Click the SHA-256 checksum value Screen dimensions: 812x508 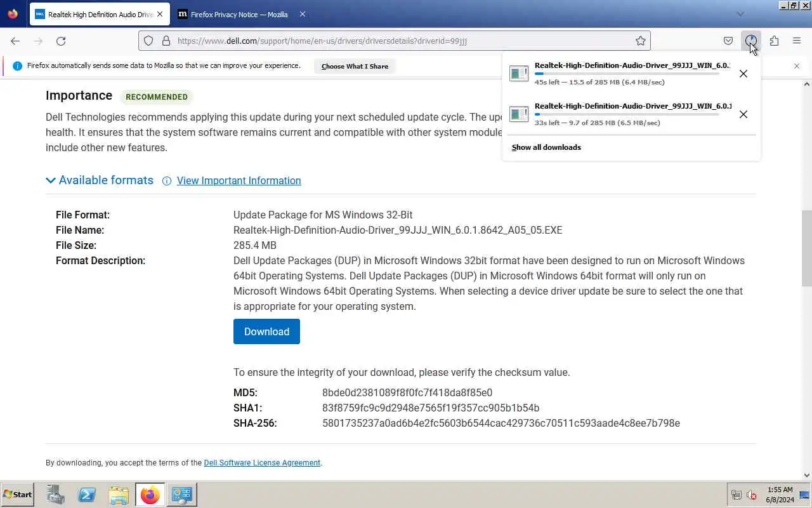[501, 424]
